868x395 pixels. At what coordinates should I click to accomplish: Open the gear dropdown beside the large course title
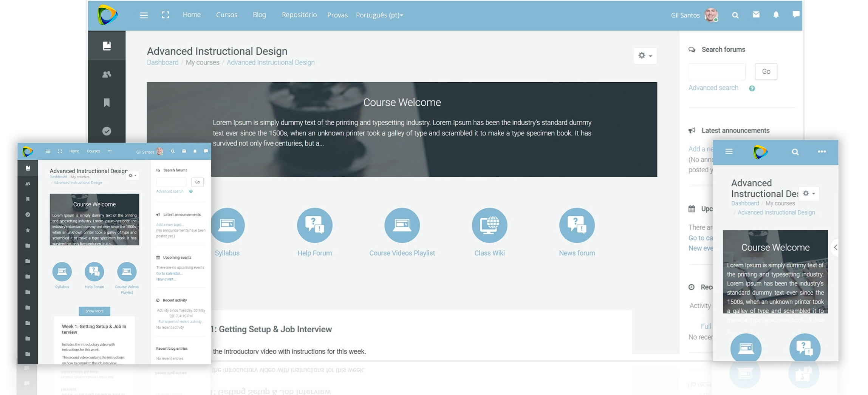coord(645,56)
